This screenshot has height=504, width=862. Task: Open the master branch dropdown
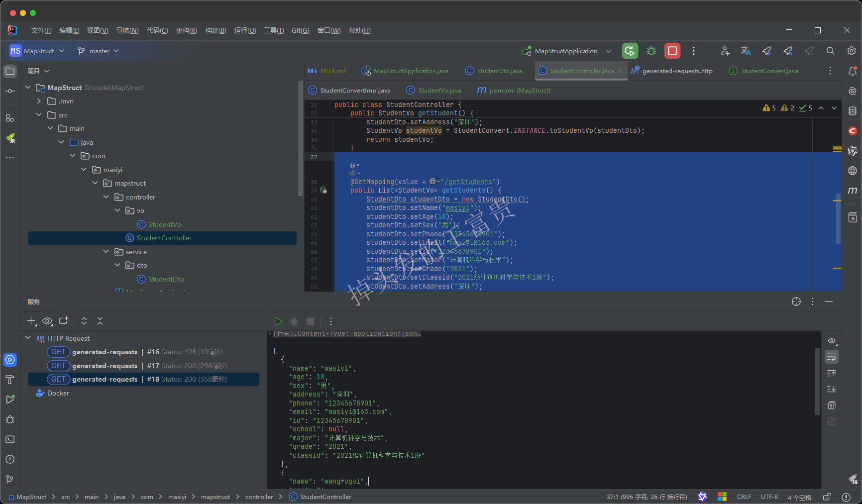tap(98, 51)
